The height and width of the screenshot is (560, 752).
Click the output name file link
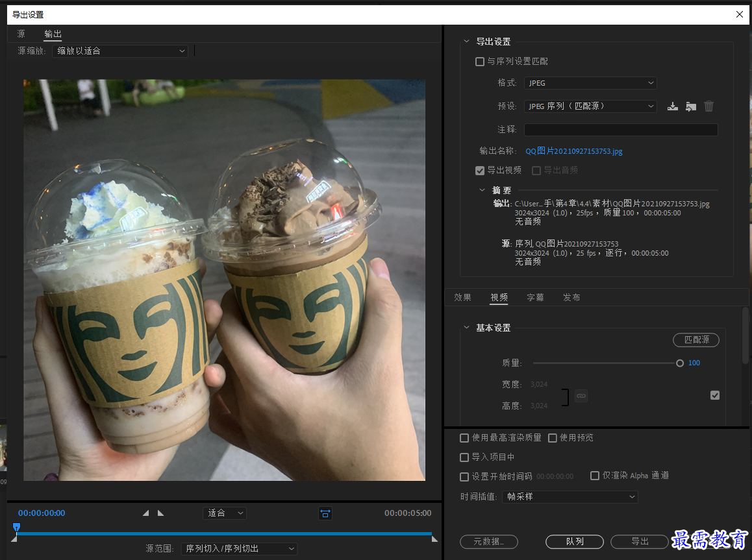(574, 151)
